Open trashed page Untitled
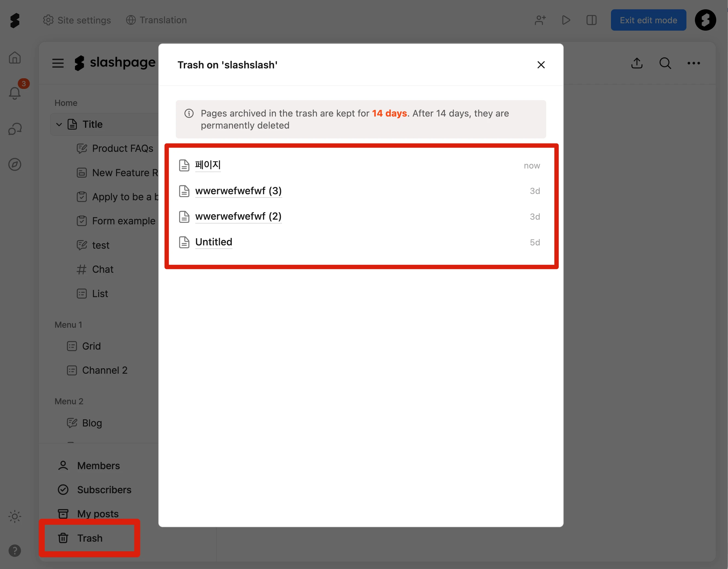Image resolution: width=728 pixels, height=569 pixels. pos(214,242)
